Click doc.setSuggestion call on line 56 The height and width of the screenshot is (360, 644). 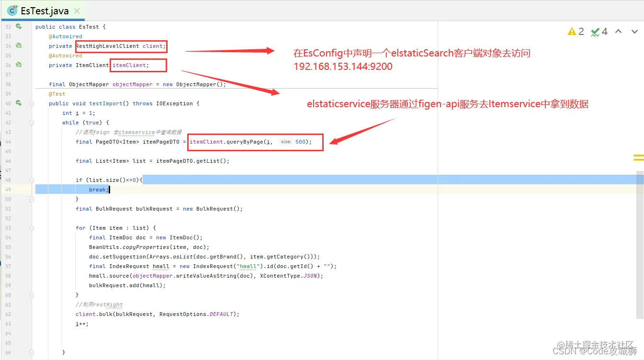click(x=204, y=257)
